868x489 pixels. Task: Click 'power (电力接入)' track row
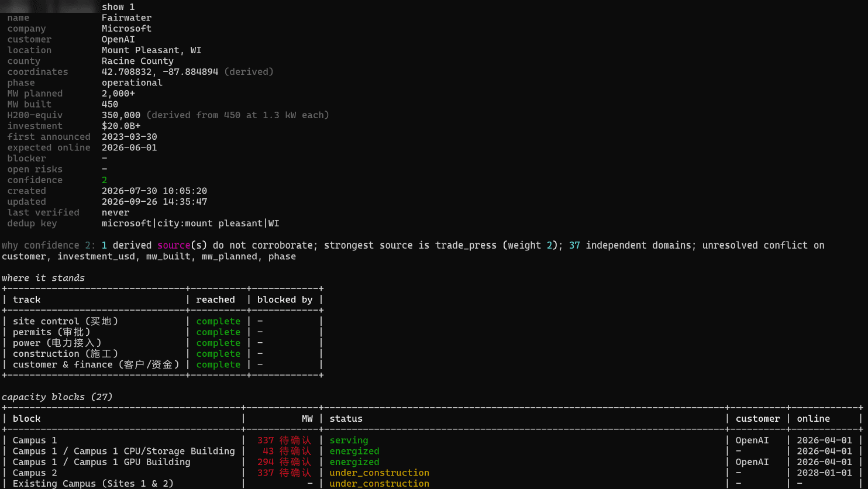[x=57, y=343]
